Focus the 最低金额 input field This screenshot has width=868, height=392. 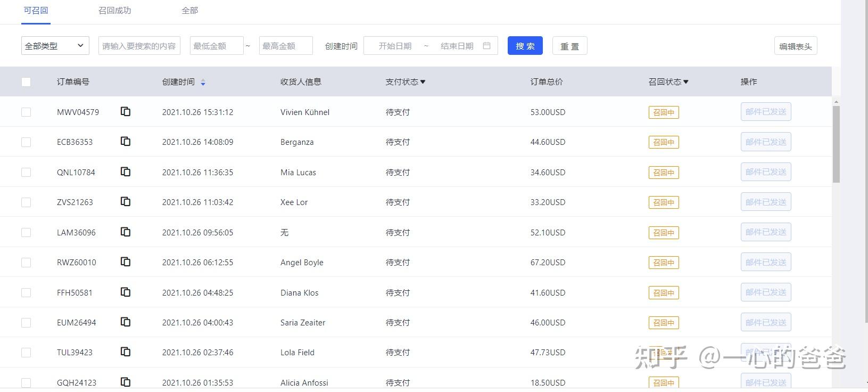click(217, 46)
